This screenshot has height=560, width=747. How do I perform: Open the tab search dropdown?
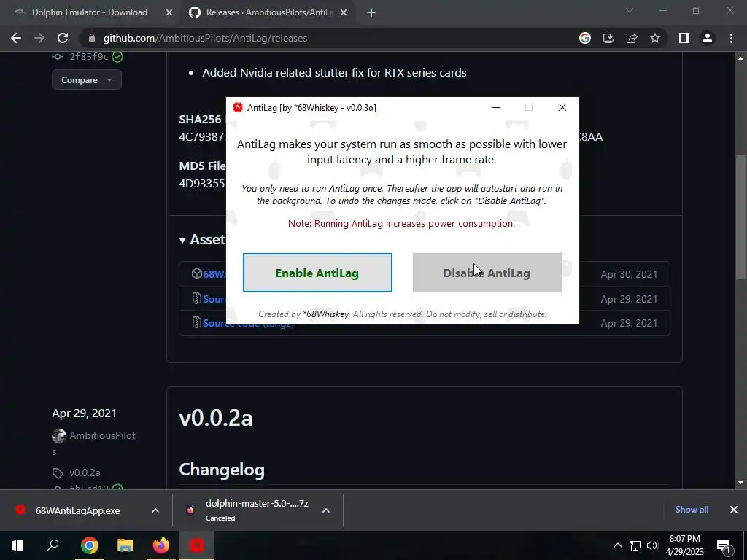pos(630,10)
